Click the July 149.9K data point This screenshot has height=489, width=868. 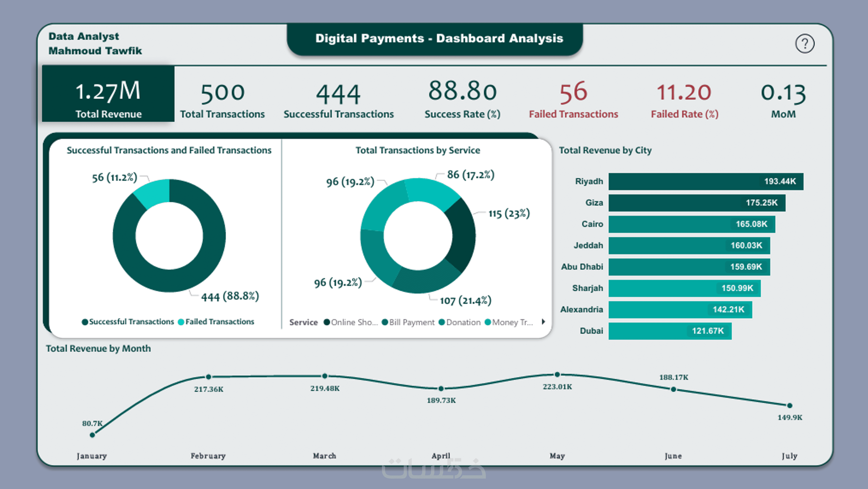(x=789, y=405)
